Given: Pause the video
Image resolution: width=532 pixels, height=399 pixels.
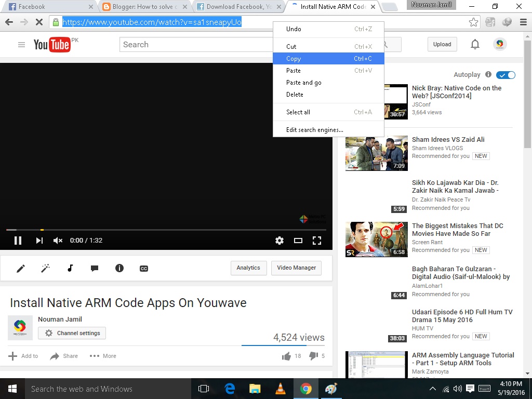Looking at the screenshot, I should 18,240.
